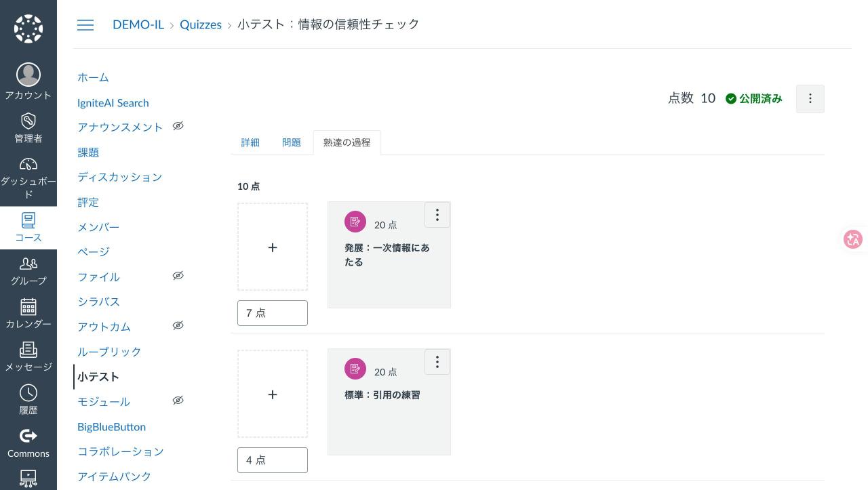Select the 熟達の過程 tab

pyautogui.click(x=347, y=142)
